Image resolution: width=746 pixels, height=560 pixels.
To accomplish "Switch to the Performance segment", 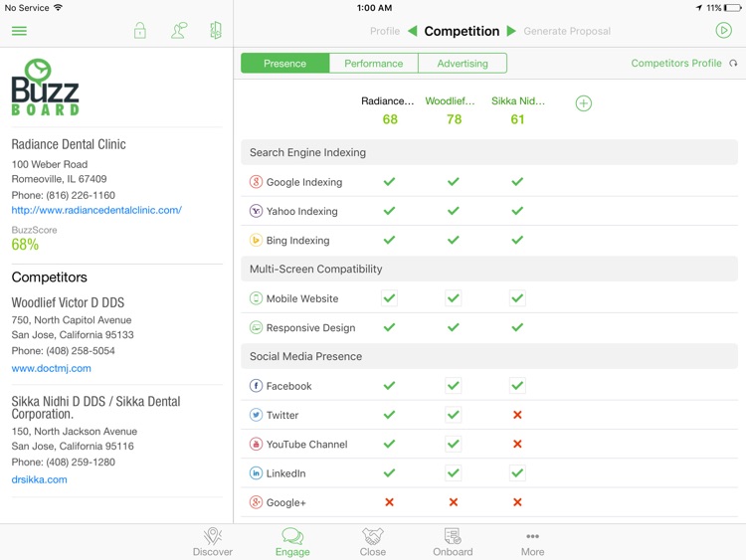I will pos(373,64).
